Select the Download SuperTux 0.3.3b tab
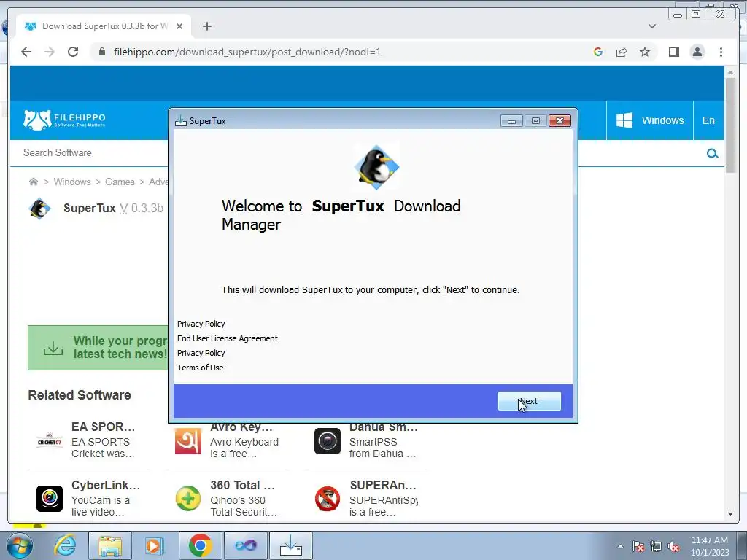 tap(104, 26)
